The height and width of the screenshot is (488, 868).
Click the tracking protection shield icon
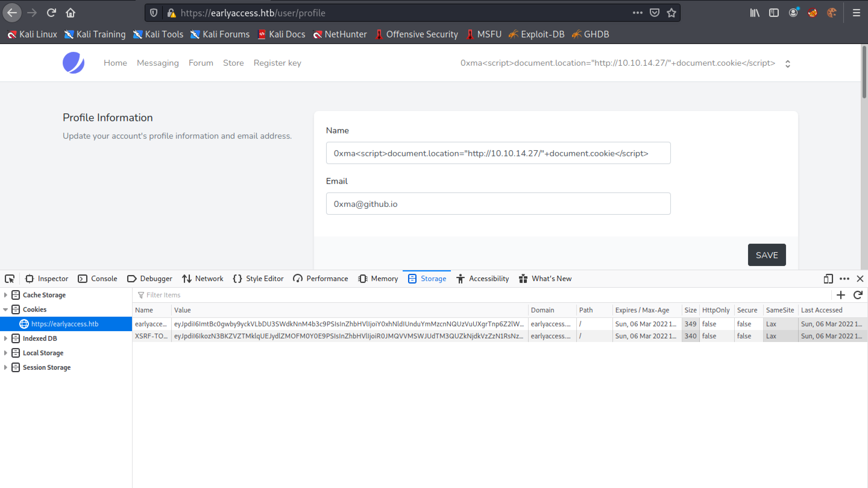[154, 13]
